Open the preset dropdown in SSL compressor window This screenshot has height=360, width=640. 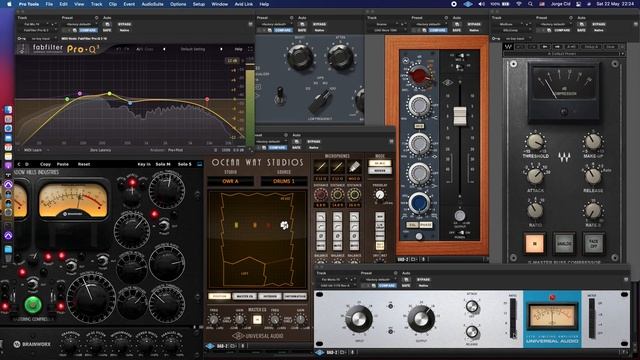(x=555, y=24)
